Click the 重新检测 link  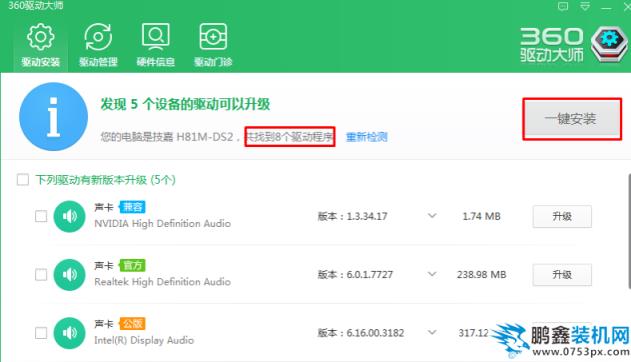pos(367,137)
